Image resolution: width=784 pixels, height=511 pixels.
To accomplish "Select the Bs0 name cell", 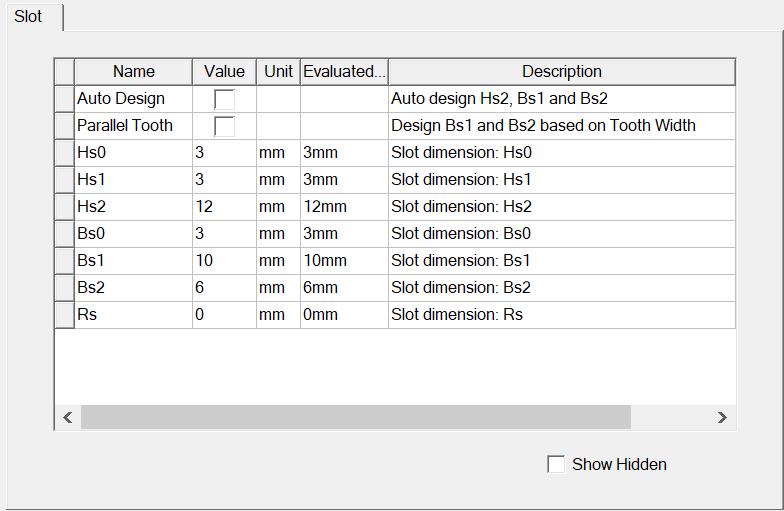I will coord(134,234).
